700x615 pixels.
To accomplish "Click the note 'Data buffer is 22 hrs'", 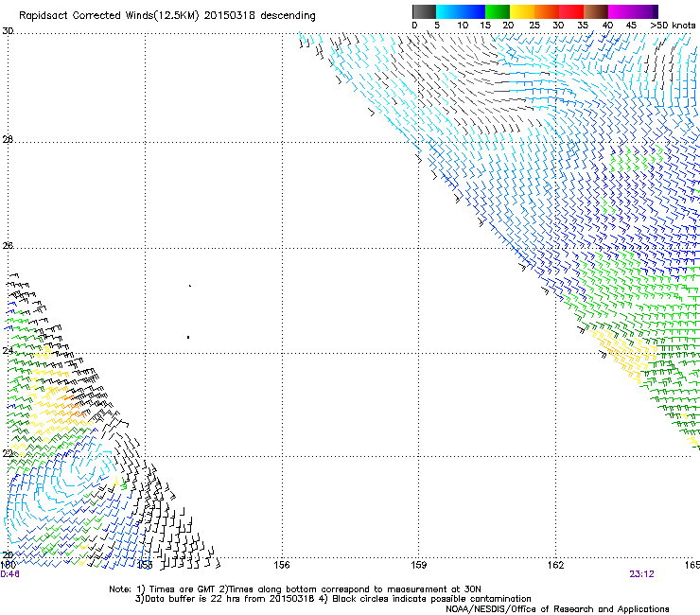I will point(193,599).
